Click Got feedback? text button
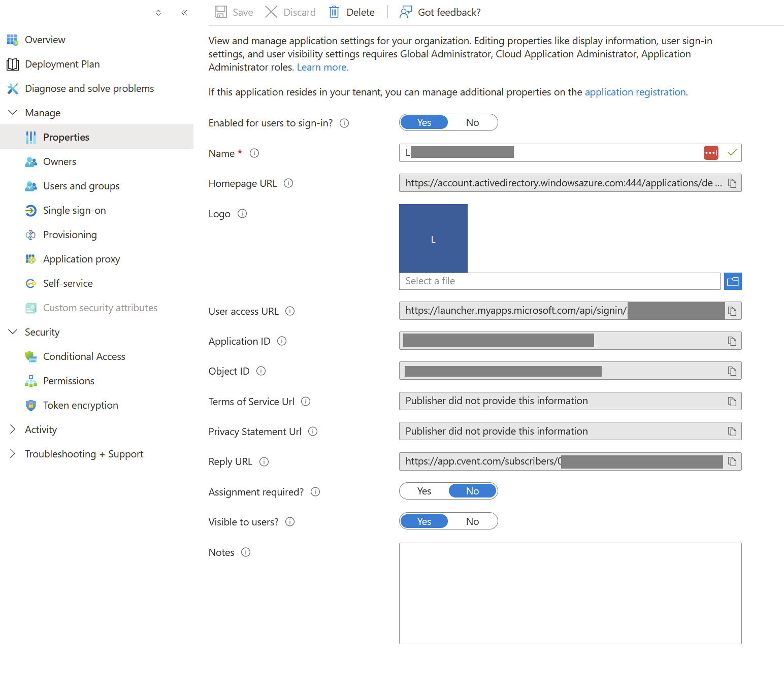The height and width of the screenshot is (696, 784). 449,12
